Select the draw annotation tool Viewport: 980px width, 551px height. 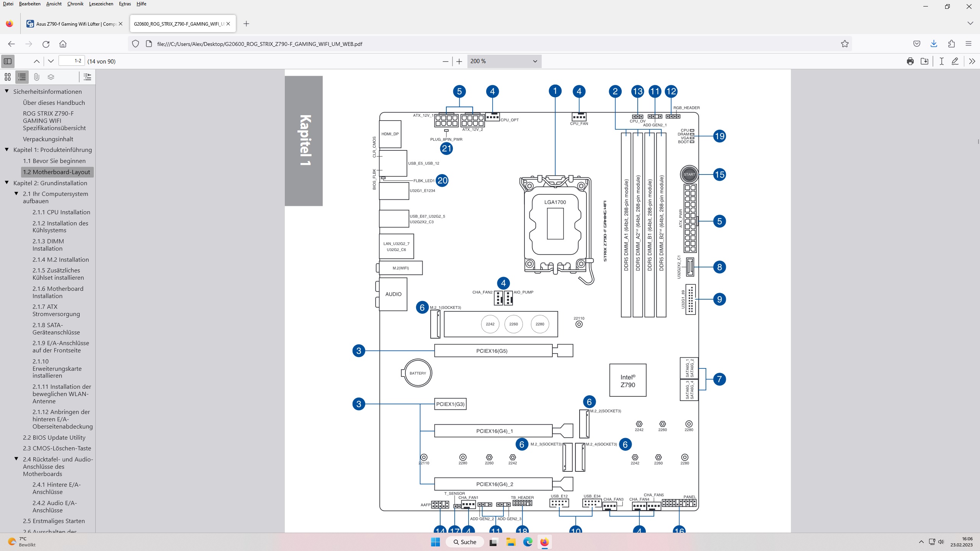pos(955,61)
